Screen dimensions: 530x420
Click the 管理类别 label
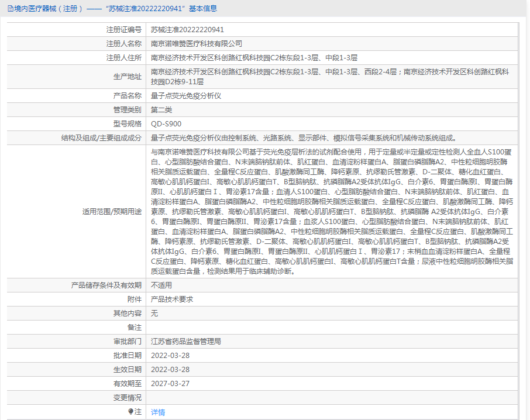coord(128,110)
